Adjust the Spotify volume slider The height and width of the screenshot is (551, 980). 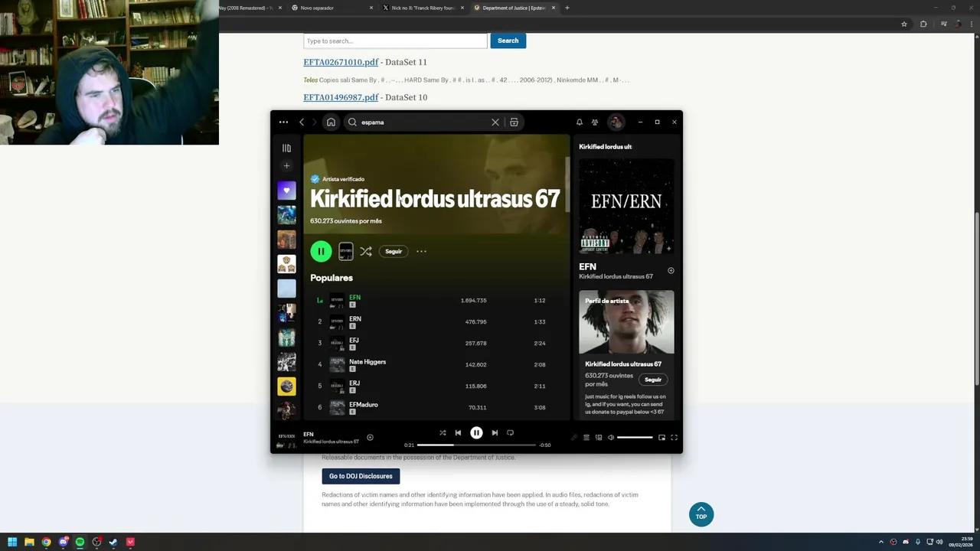point(635,438)
